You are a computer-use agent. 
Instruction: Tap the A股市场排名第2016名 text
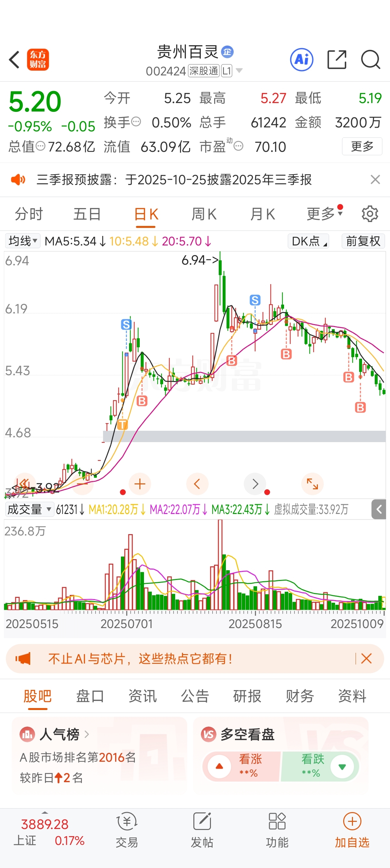pos(78,757)
